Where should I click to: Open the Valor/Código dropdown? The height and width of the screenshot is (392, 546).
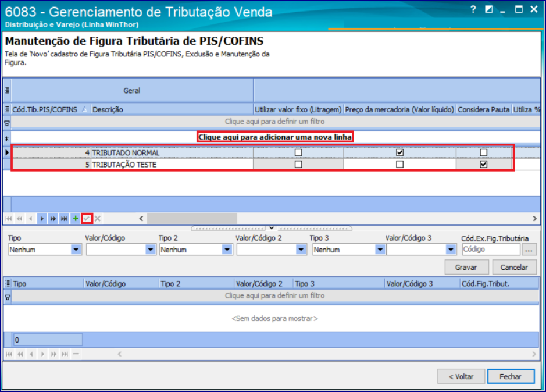click(151, 250)
